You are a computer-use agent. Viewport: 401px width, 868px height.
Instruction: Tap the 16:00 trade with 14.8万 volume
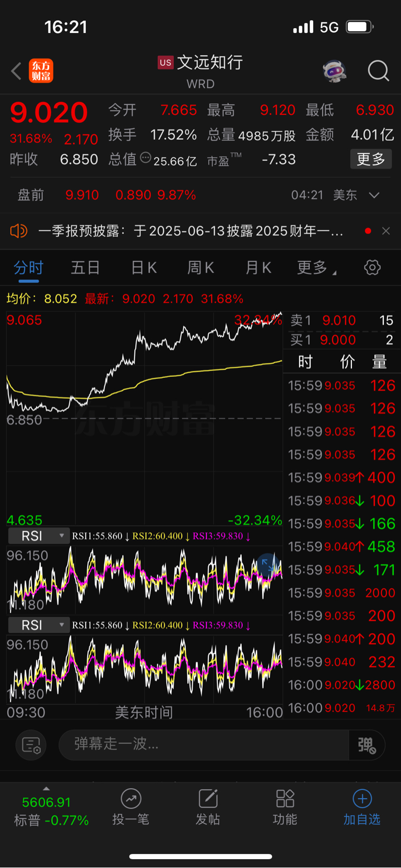coord(341,708)
